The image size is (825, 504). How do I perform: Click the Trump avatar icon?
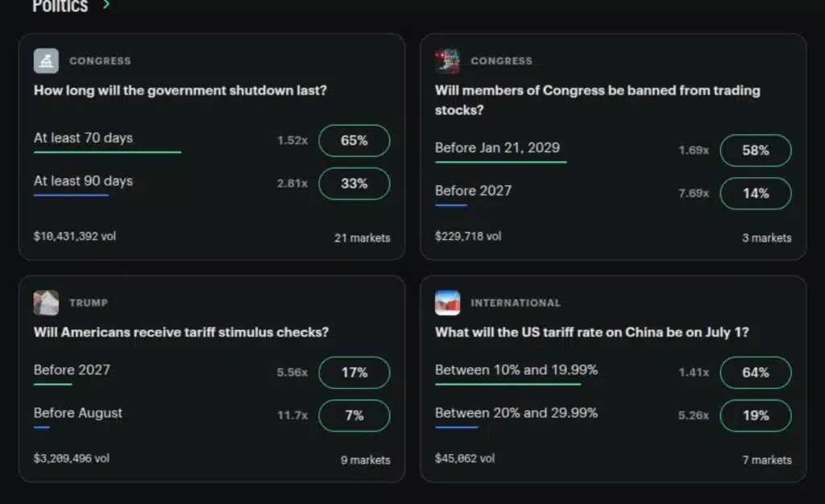[x=46, y=302]
